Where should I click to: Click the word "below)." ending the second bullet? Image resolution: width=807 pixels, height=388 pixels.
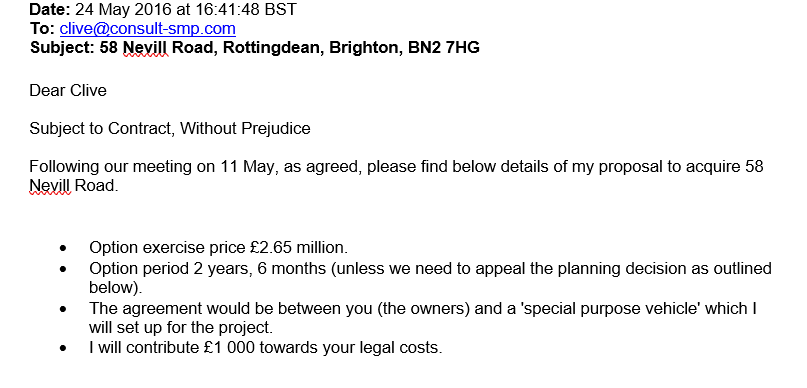click(116, 288)
